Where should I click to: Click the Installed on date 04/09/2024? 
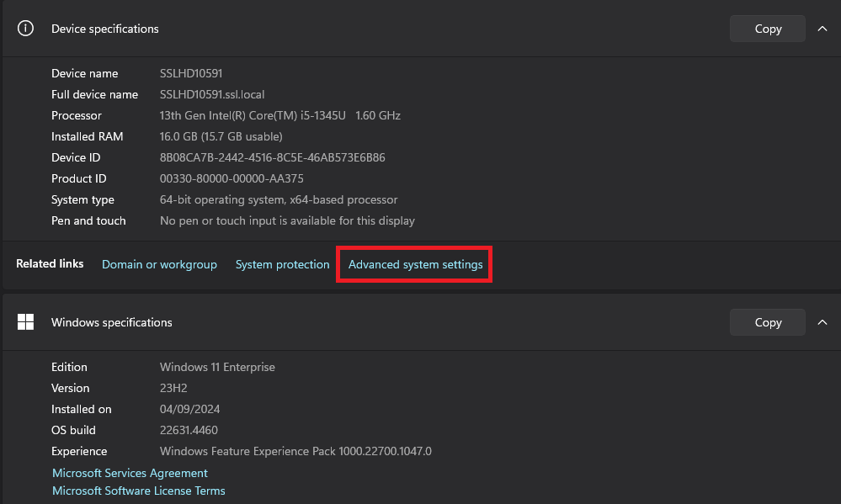(190, 409)
